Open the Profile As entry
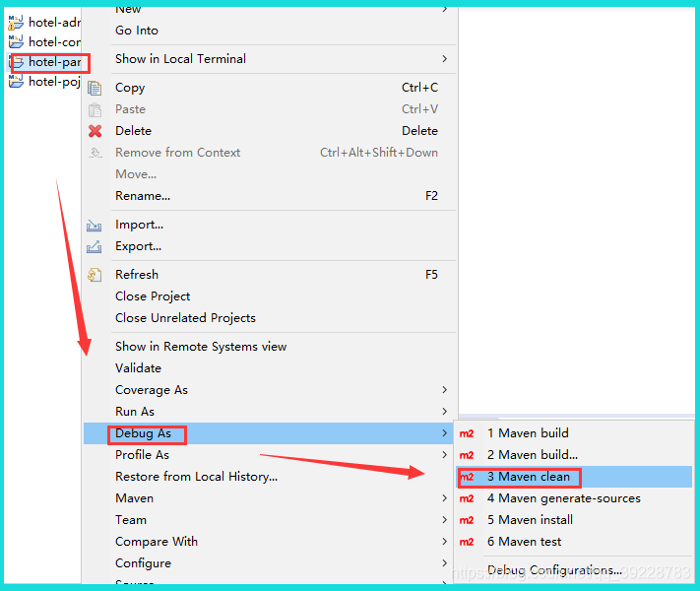 [142, 455]
